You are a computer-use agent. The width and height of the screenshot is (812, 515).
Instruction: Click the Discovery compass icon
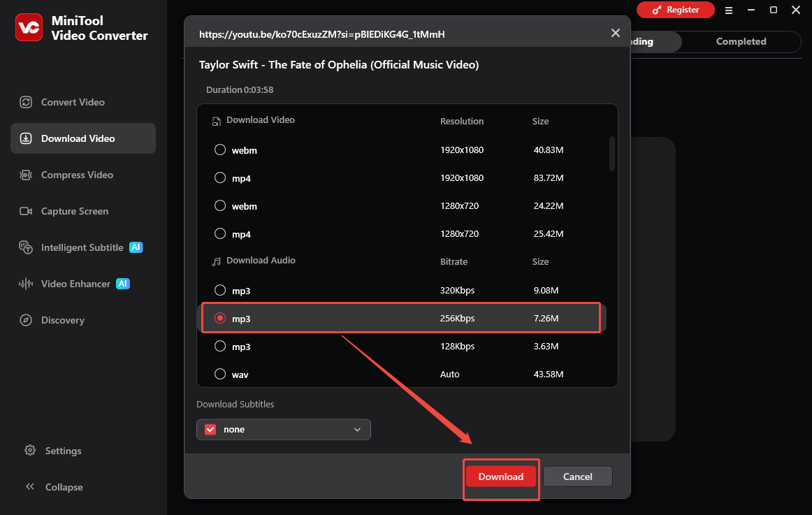[26, 320]
